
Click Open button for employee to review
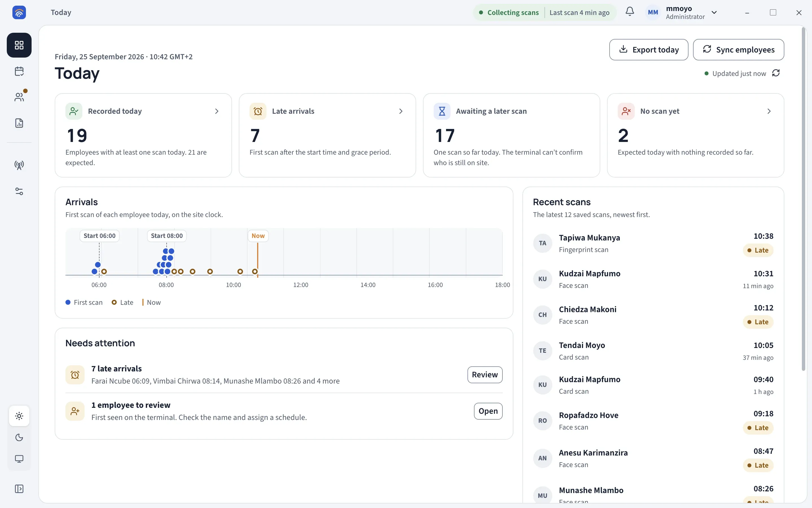point(488,411)
